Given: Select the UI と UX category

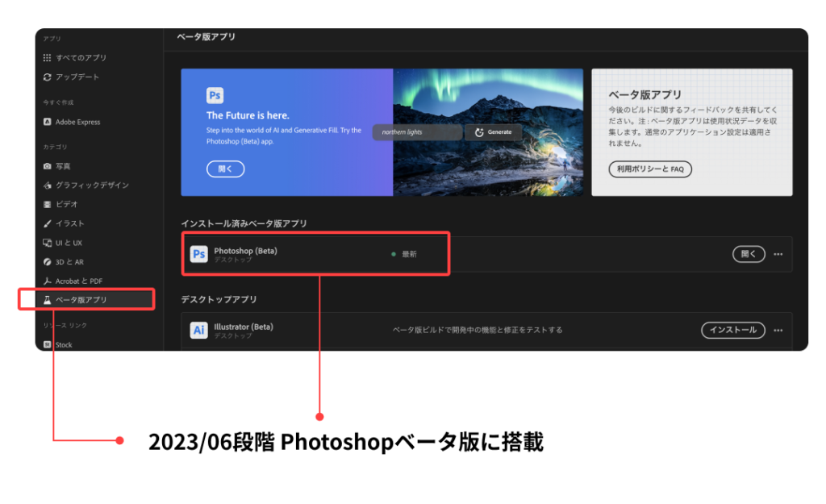Looking at the screenshot, I should [69, 243].
